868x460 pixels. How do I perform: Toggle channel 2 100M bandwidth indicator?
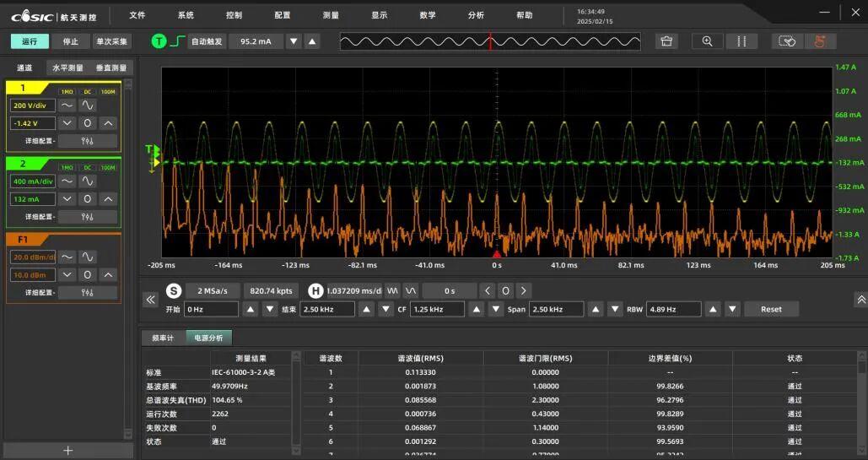click(108, 167)
